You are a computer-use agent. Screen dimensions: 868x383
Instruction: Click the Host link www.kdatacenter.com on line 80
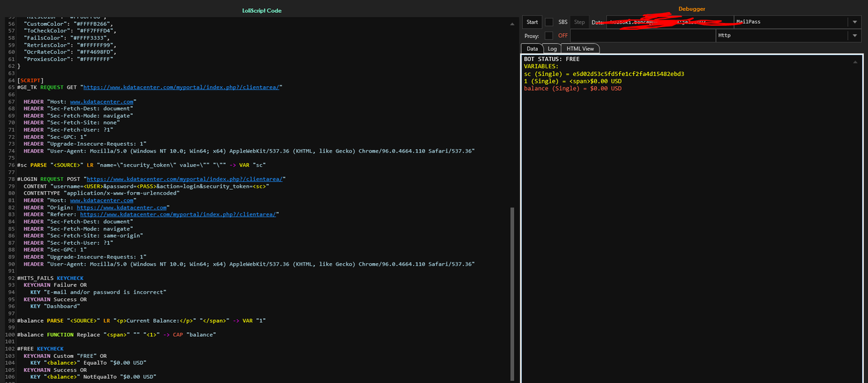[x=102, y=200]
